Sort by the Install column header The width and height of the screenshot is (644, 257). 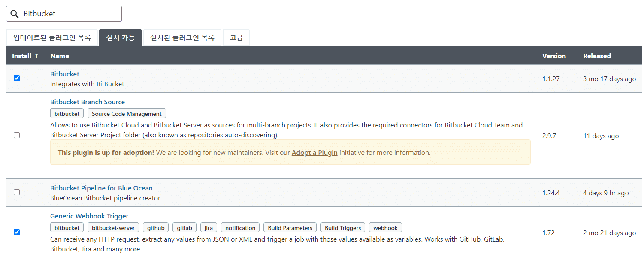[x=25, y=56]
